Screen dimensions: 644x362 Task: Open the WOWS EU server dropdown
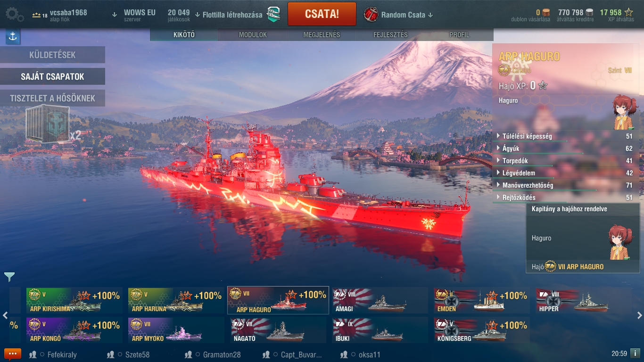coord(134,15)
